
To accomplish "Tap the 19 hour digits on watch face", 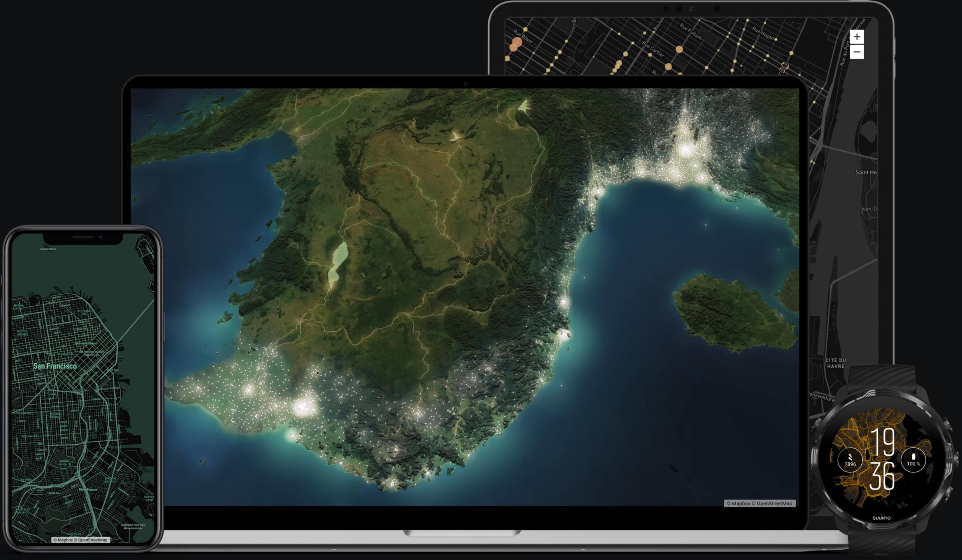I will coord(882,442).
